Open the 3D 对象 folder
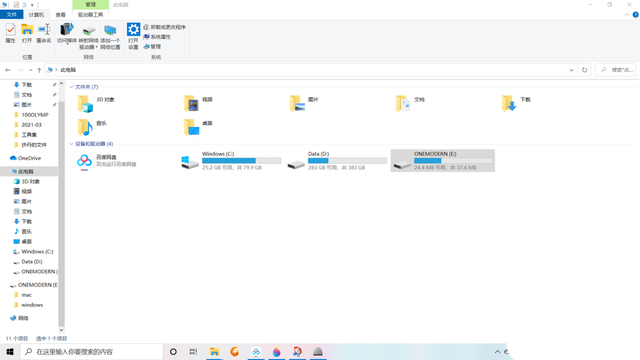Viewport: 640px width, 360px height. [x=97, y=103]
